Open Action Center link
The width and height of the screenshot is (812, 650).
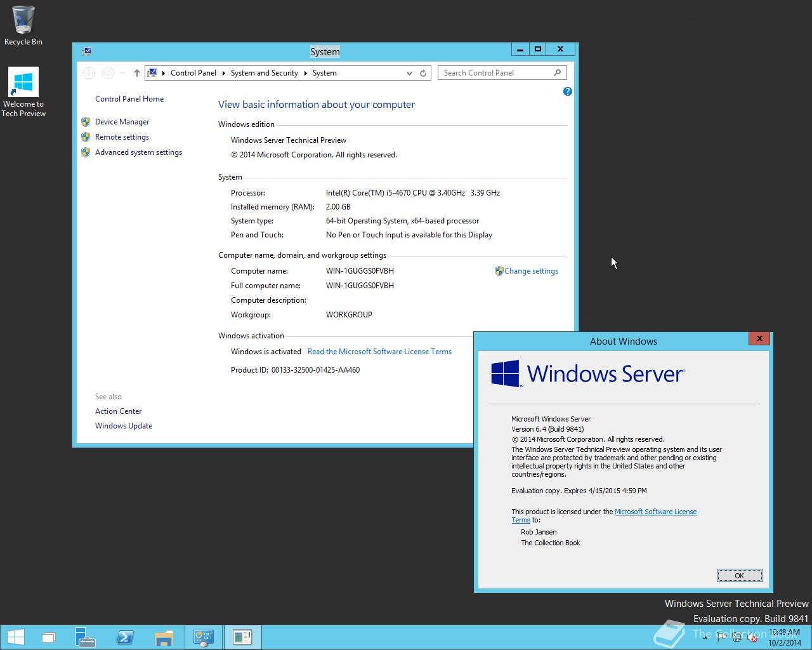118,411
